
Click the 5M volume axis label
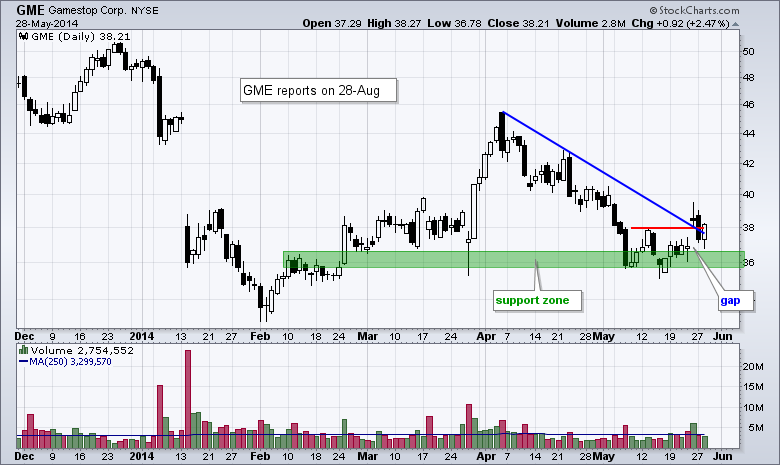[x=756, y=428]
